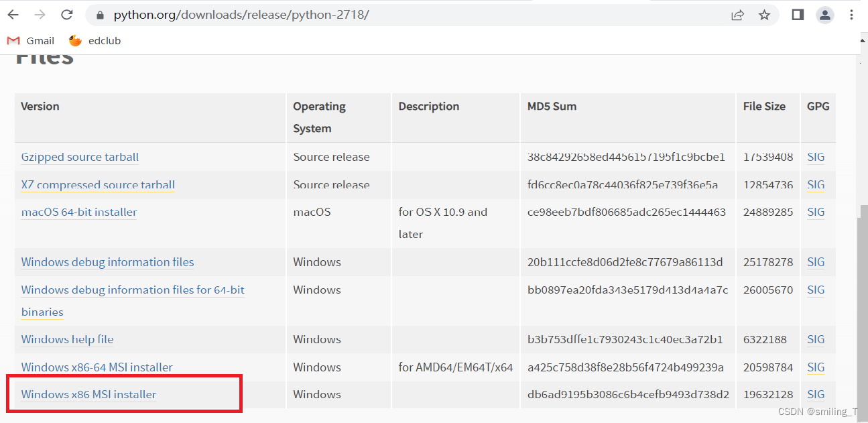Image resolution: width=868 pixels, height=423 pixels.
Task: Click the site security lock icon
Action: click(99, 14)
